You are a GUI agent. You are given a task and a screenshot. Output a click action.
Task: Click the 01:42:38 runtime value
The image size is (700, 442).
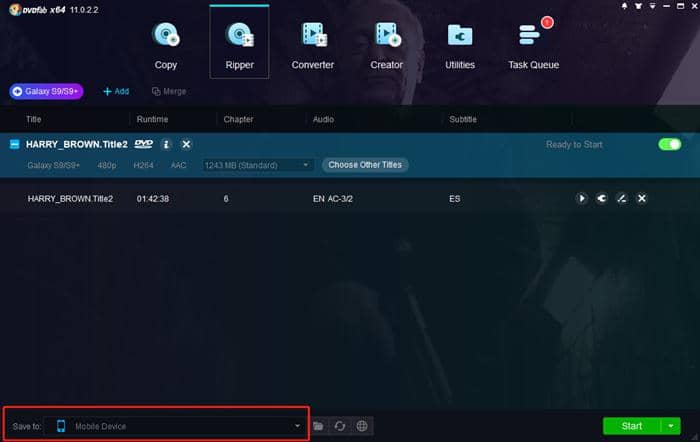tap(153, 199)
